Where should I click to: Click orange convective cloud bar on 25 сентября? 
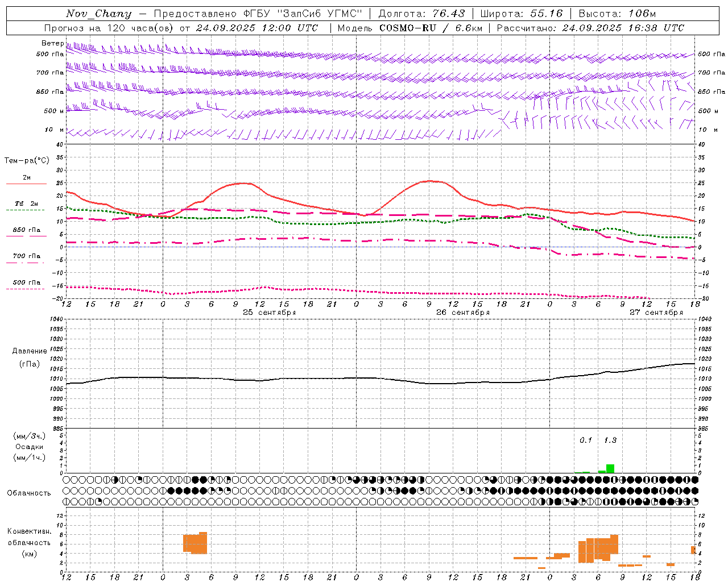(195, 543)
